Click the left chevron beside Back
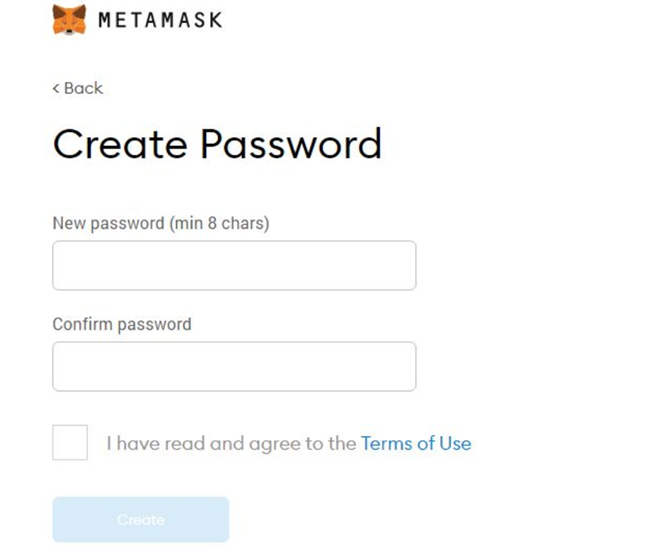This screenshot has width=661, height=552. point(56,88)
